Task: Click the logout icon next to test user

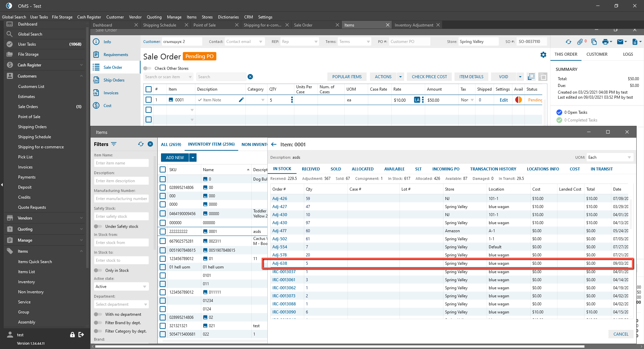Action: (81, 335)
